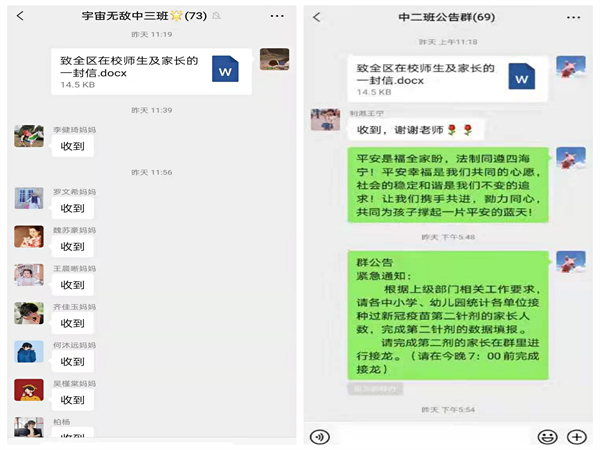
Task: Tap the gray link below 群公告 message
Action: click(375, 389)
